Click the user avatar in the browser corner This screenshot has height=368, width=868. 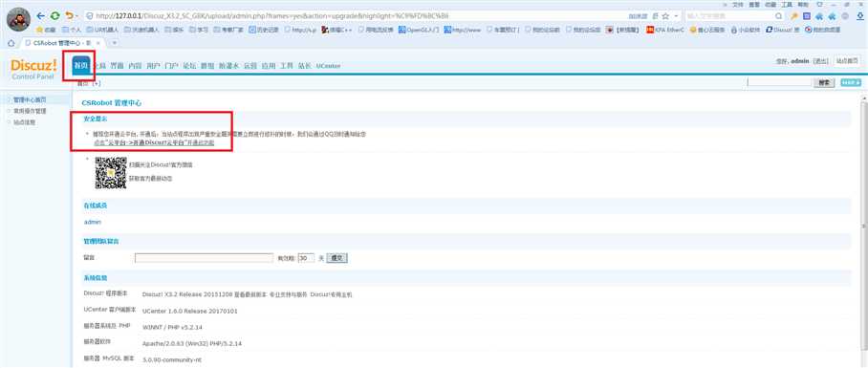tap(18, 19)
